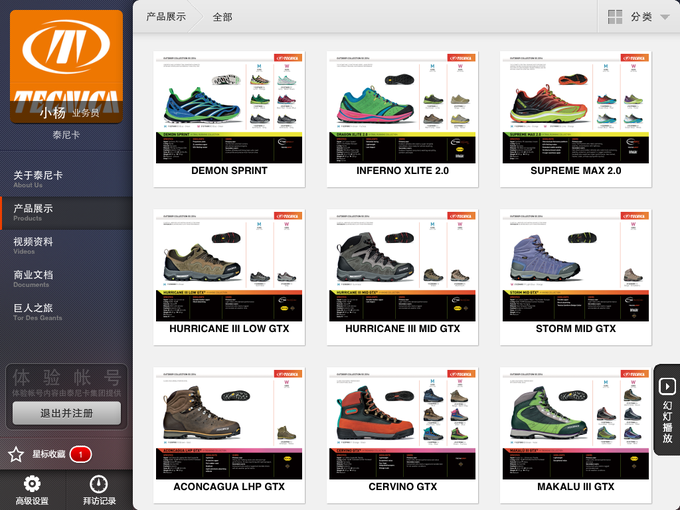The width and height of the screenshot is (680, 510).
Task: Open 巨人之旅 Tor Des Geants
Action: (x=66, y=312)
